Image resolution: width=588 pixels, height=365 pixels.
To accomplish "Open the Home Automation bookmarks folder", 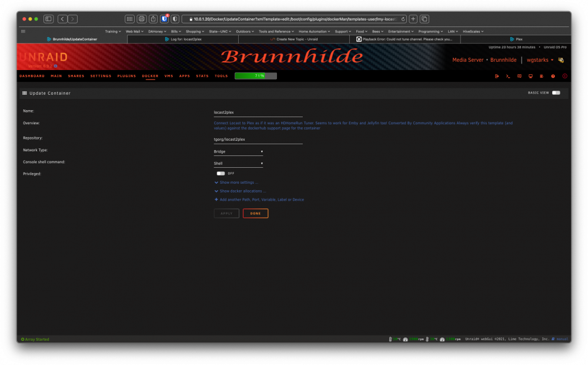I will tap(314, 32).
